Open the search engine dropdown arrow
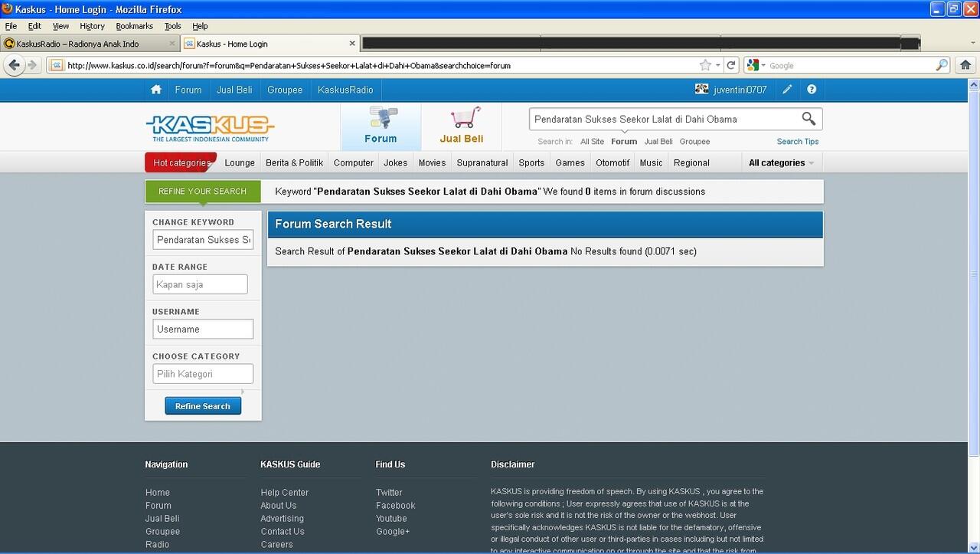The height and width of the screenshot is (554, 980). pos(763,66)
